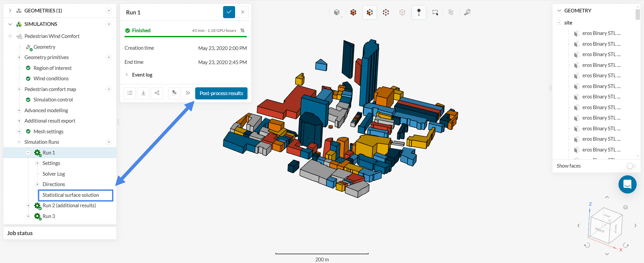This screenshot has height=263, width=644.
Task: Reset view with the home icon
Action: tap(625, 207)
